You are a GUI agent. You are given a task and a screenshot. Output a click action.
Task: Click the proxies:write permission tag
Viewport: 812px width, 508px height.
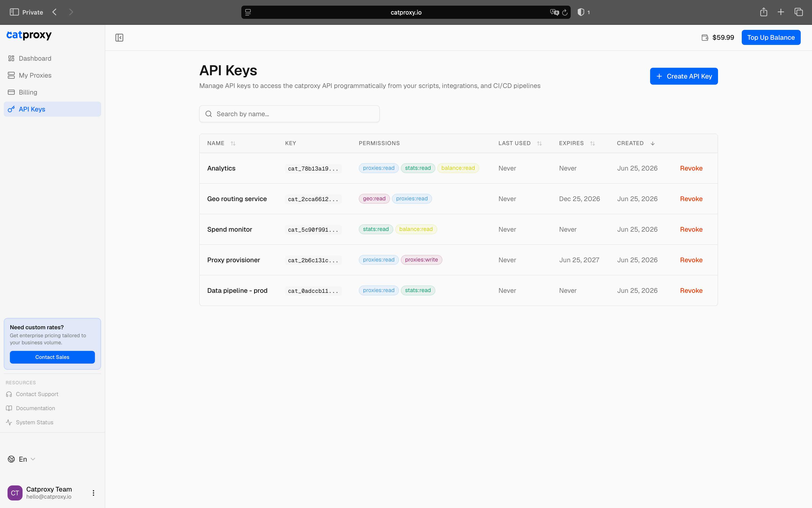pos(422,260)
